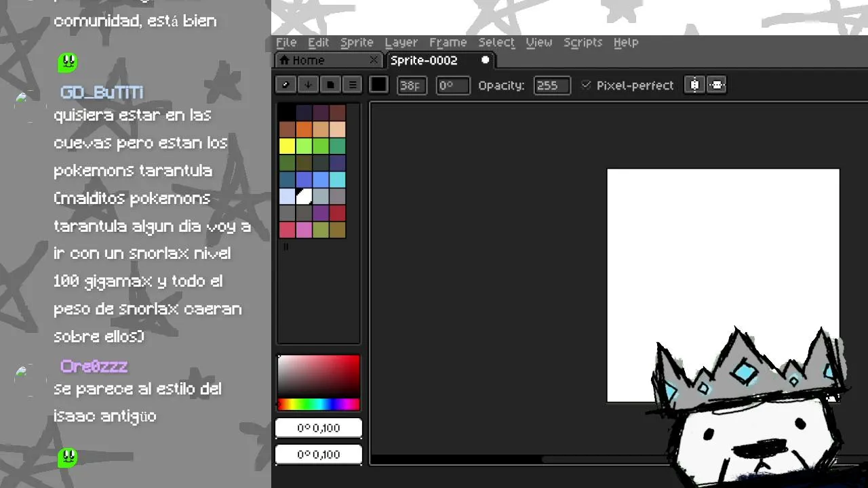The image size is (868, 488).
Task: Click the green emote above GD_BuTiTi
Action: pos(67,63)
